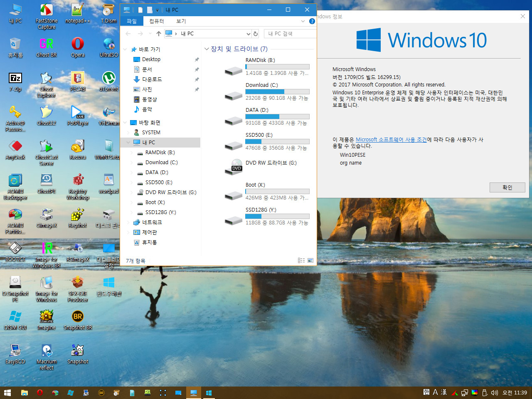Select the uTorrent desktop icon
532x399 pixels.
coord(109,81)
